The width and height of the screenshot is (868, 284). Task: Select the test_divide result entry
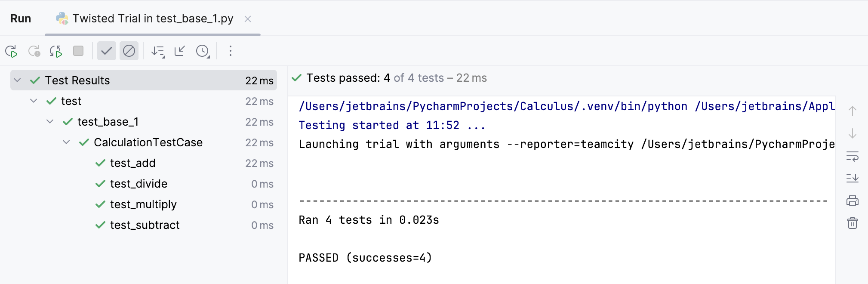tap(138, 184)
